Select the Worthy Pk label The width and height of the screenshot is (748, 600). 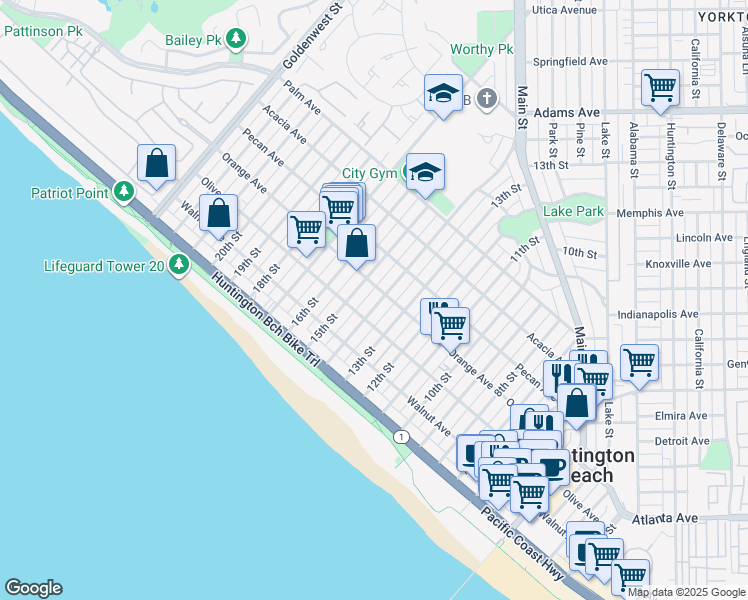click(x=482, y=49)
